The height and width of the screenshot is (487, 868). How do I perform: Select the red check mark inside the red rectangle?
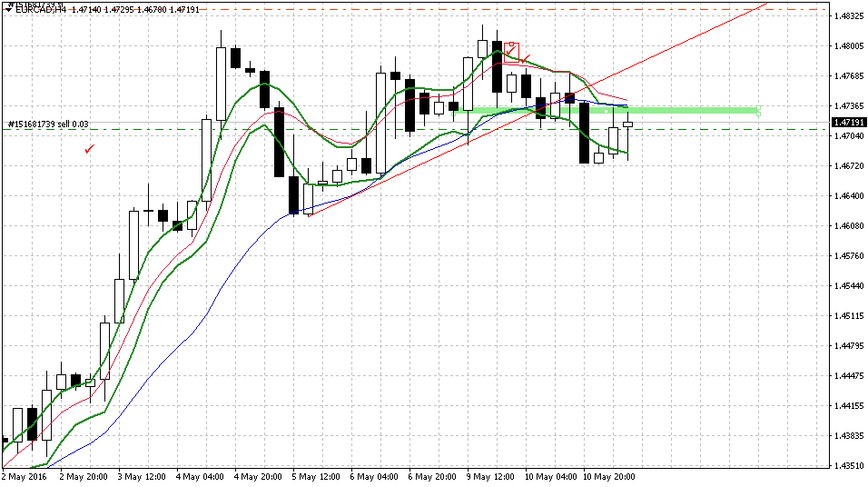(510, 50)
